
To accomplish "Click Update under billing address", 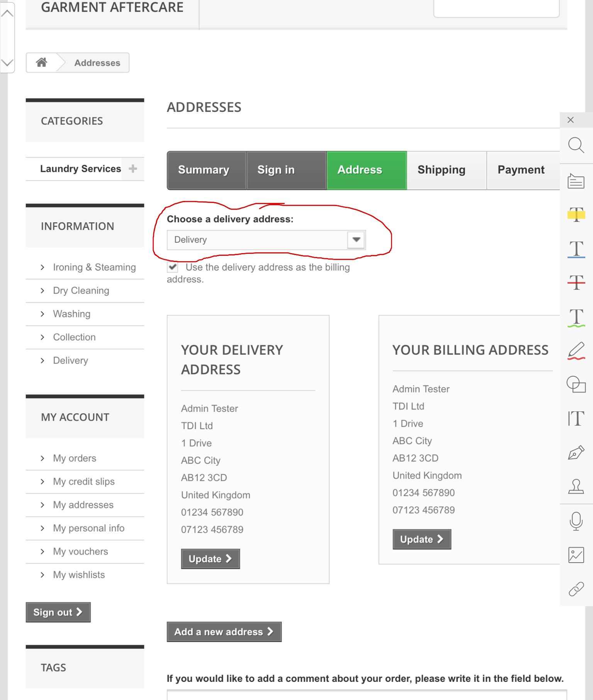I will [x=422, y=539].
